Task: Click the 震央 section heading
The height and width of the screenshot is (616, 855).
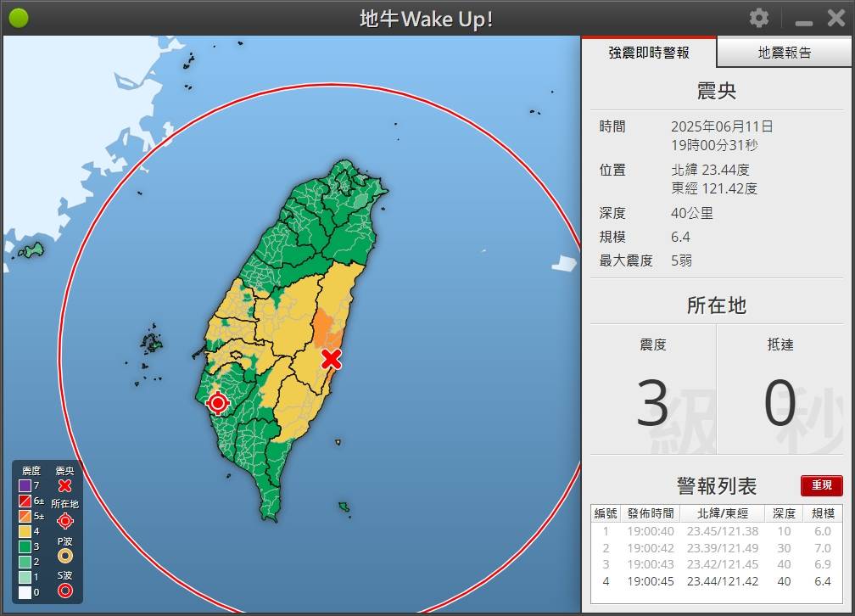Action: [x=717, y=91]
